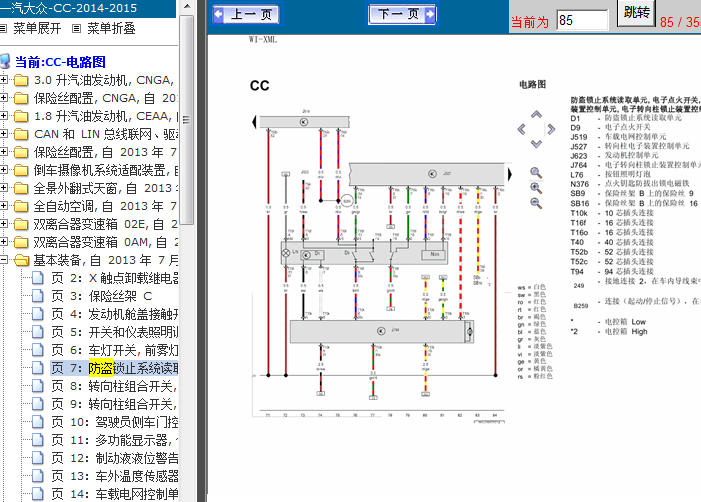Click 电路图 heading above the legend
The image size is (701, 502).
pyautogui.click(x=532, y=84)
